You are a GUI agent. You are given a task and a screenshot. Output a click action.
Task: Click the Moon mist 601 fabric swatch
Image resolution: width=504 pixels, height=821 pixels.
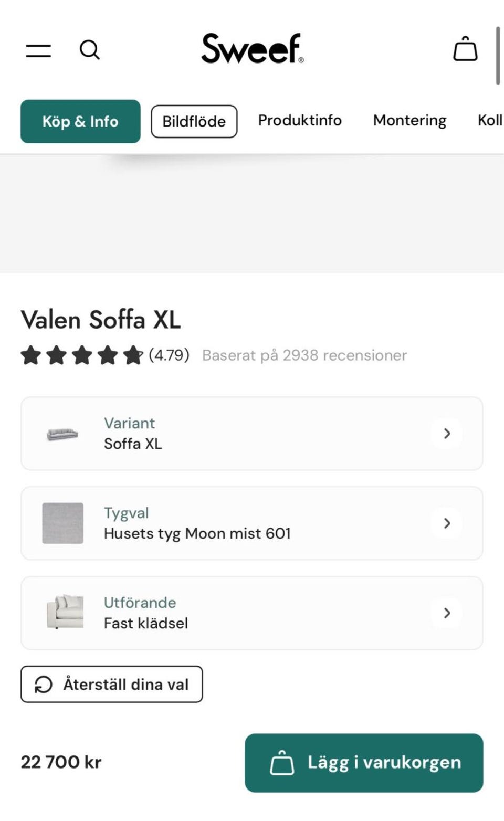(x=62, y=523)
